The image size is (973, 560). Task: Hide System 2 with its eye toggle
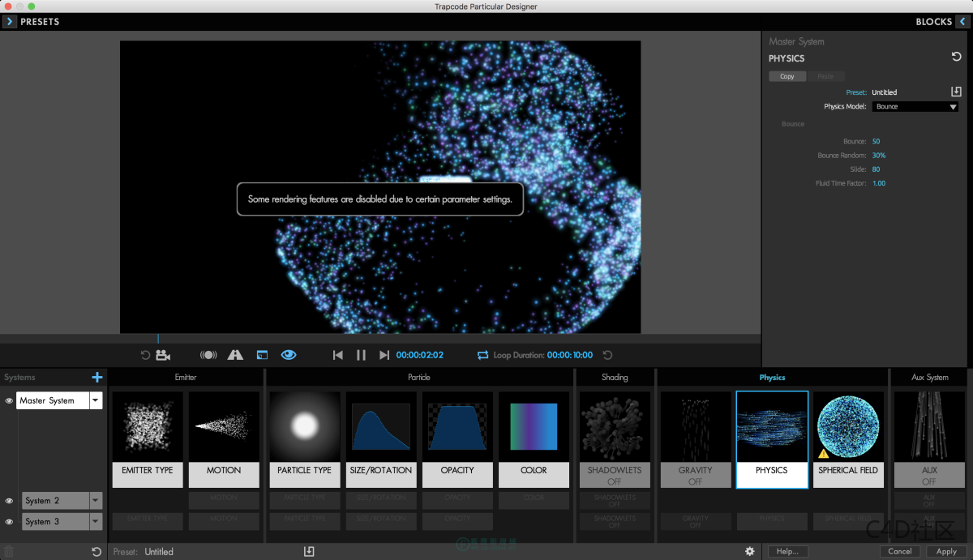coord(8,500)
